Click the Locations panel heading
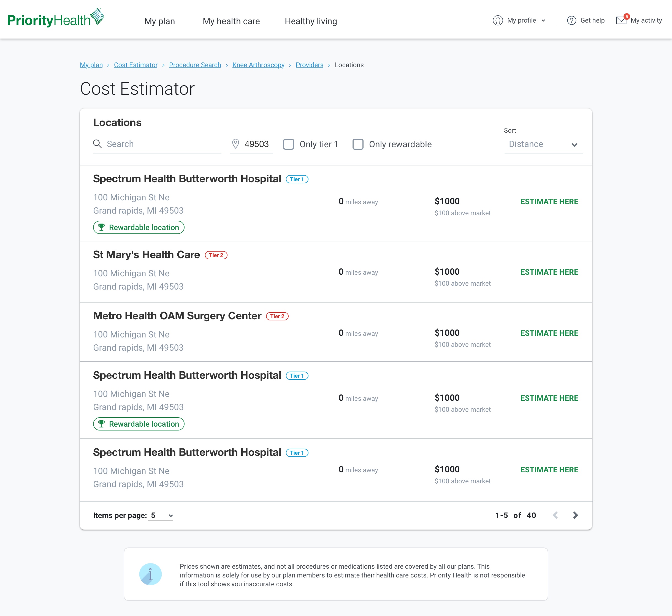This screenshot has width=672, height=616. (x=117, y=122)
